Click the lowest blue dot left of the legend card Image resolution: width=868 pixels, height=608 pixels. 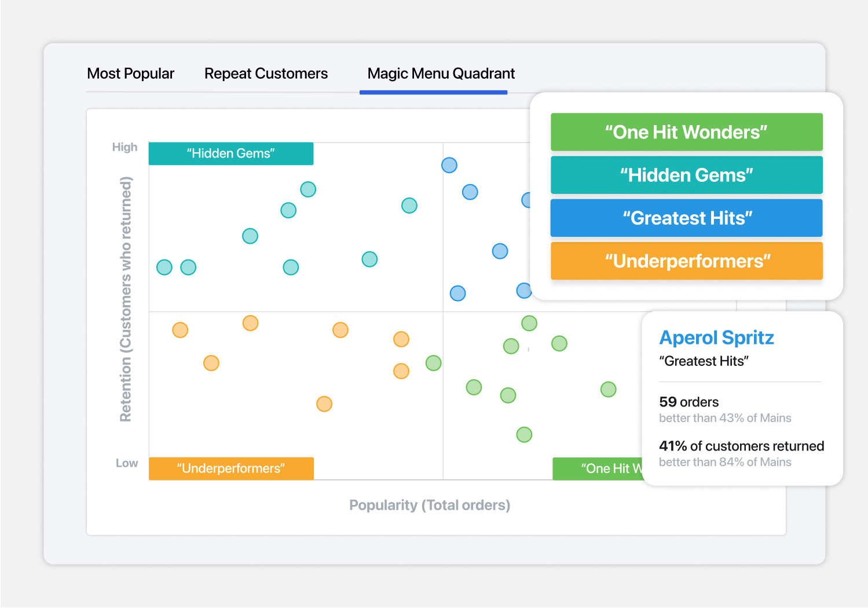click(x=457, y=293)
